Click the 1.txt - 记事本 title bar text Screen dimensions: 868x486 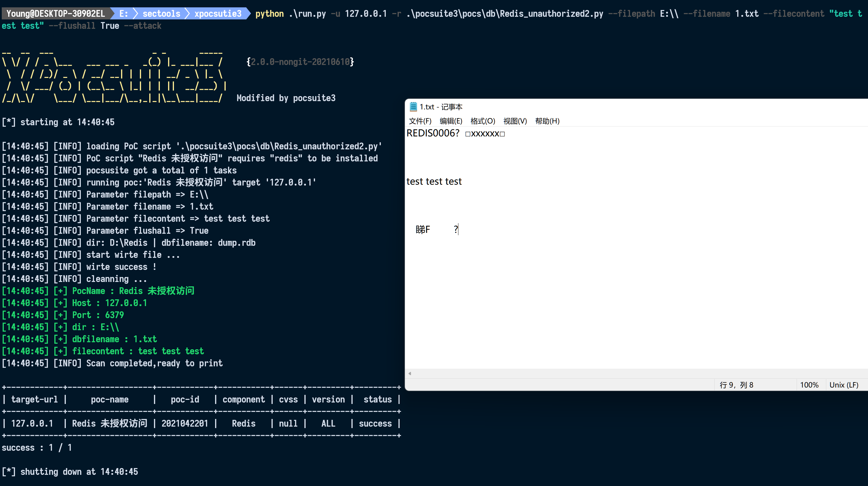pos(441,107)
